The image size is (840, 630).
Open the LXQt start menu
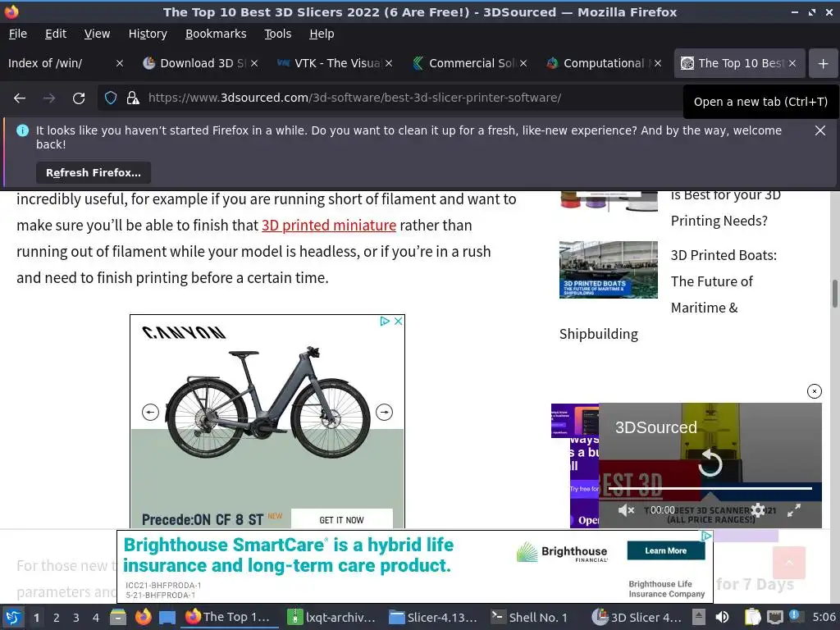tap(13, 617)
